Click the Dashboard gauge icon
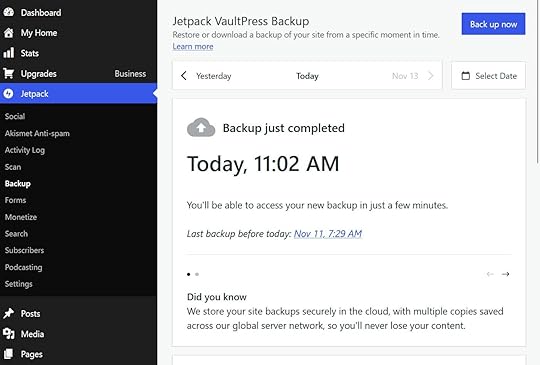The height and width of the screenshot is (365, 540). (9, 12)
